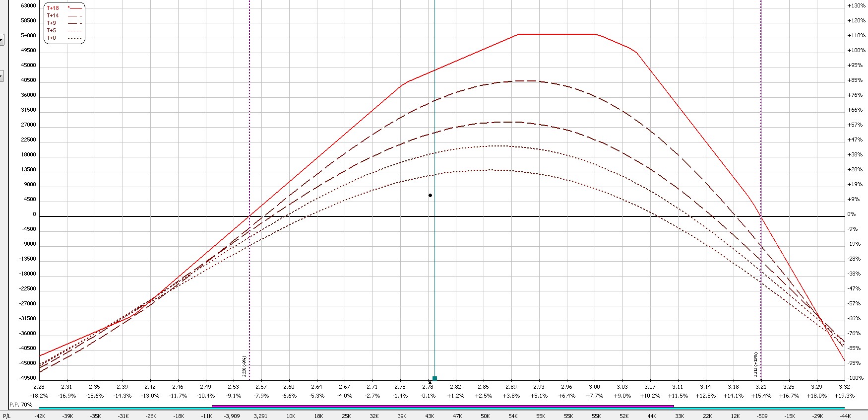The height and width of the screenshot is (420, 868).
Task: Click the 10K value in the P/L row
Action: pyautogui.click(x=291, y=416)
